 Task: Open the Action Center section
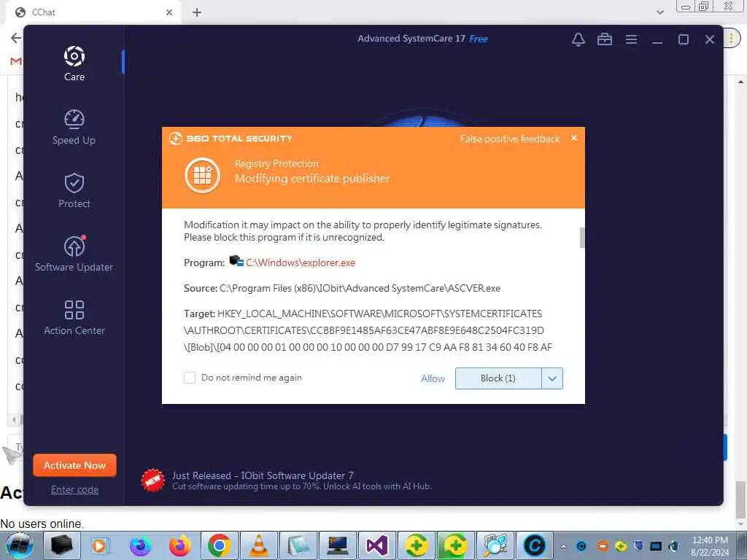tap(74, 318)
